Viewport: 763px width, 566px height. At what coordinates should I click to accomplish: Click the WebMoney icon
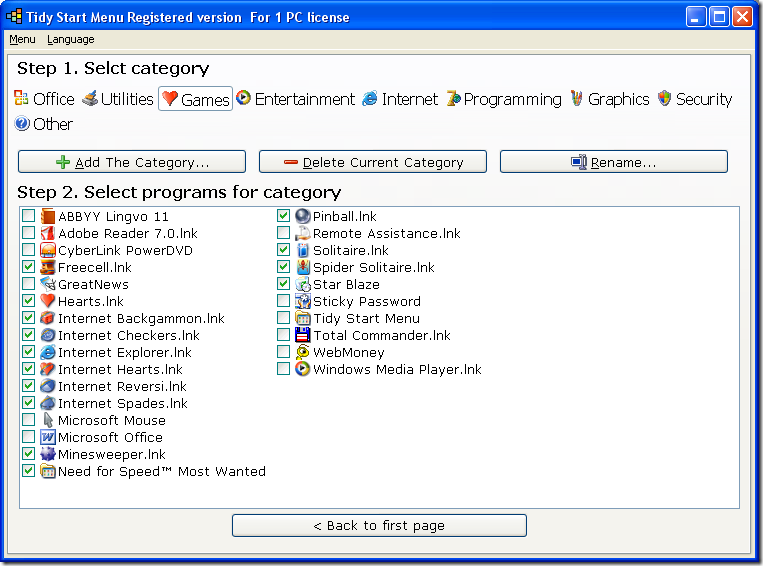[x=303, y=352]
